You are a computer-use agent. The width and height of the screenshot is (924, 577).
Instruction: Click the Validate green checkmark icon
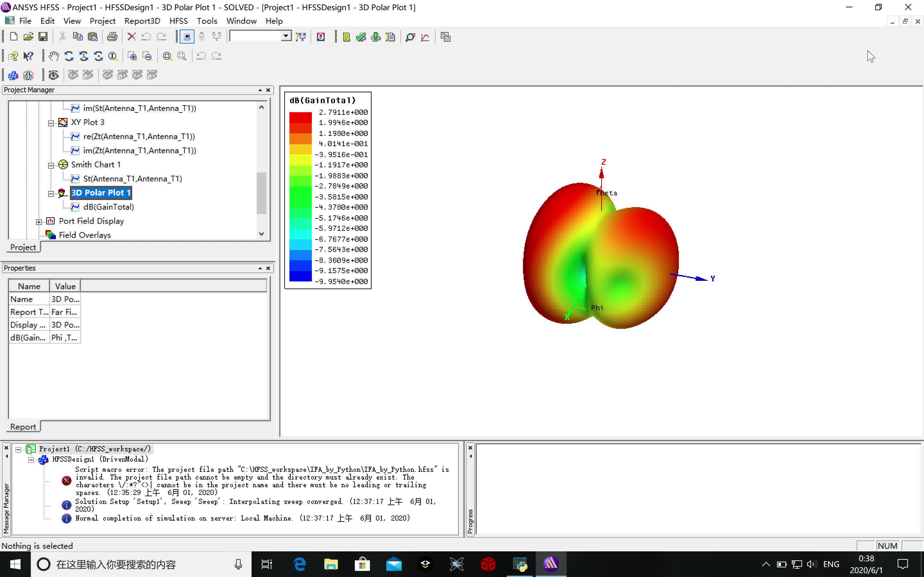[x=361, y=37]
